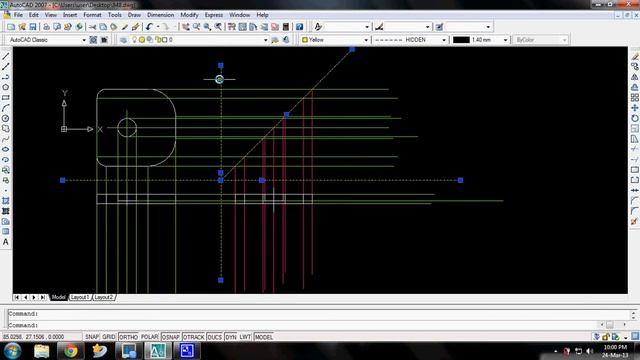This screenshot has width=640, height=360.
Task: Toggle OTRACK in status bar
Action: click(193, 337)
